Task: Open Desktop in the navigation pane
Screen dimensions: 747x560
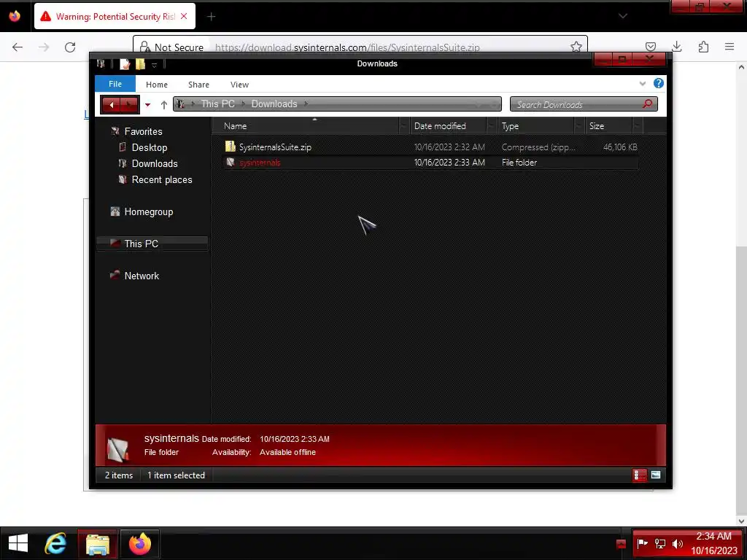Action: coord(149,147)
